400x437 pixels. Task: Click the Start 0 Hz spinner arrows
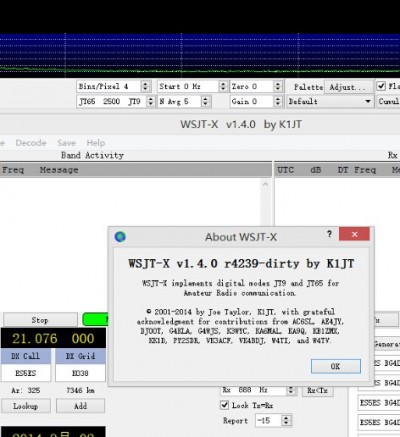click(223, 87)
